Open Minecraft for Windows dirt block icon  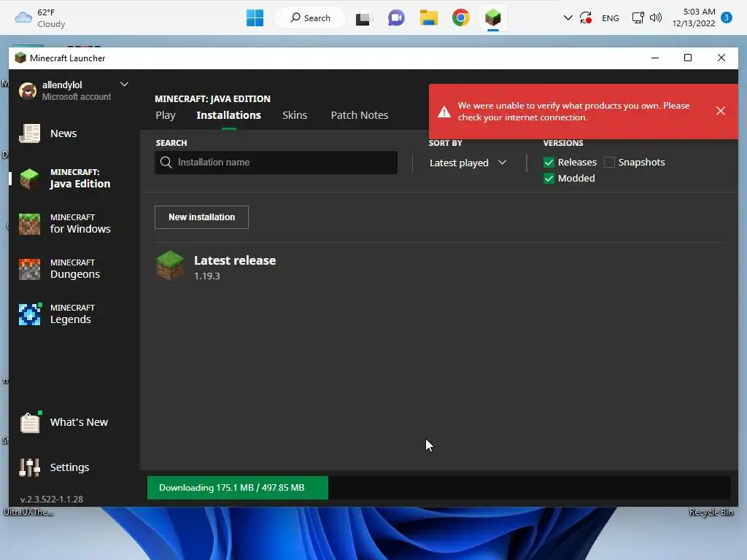click(x=29, y=224)
